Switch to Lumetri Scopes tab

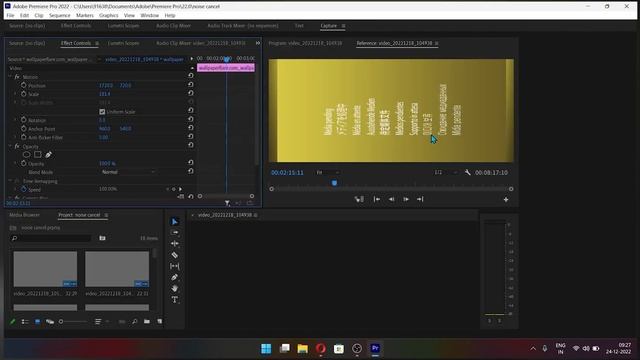(123, 43)
